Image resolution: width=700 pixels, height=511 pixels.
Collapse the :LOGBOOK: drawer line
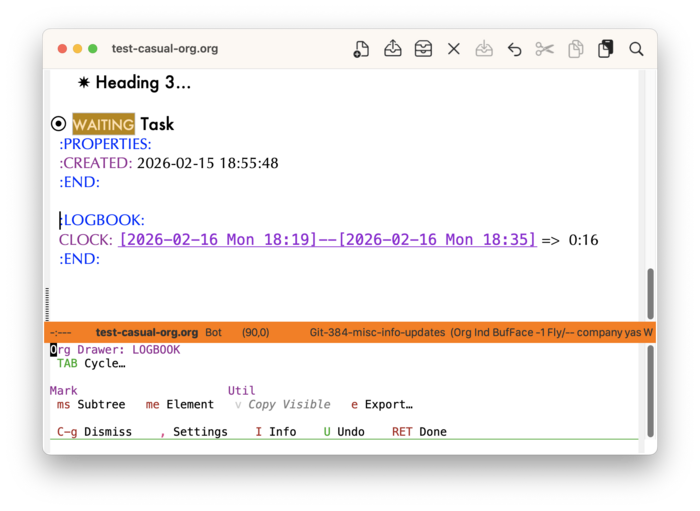102,220
